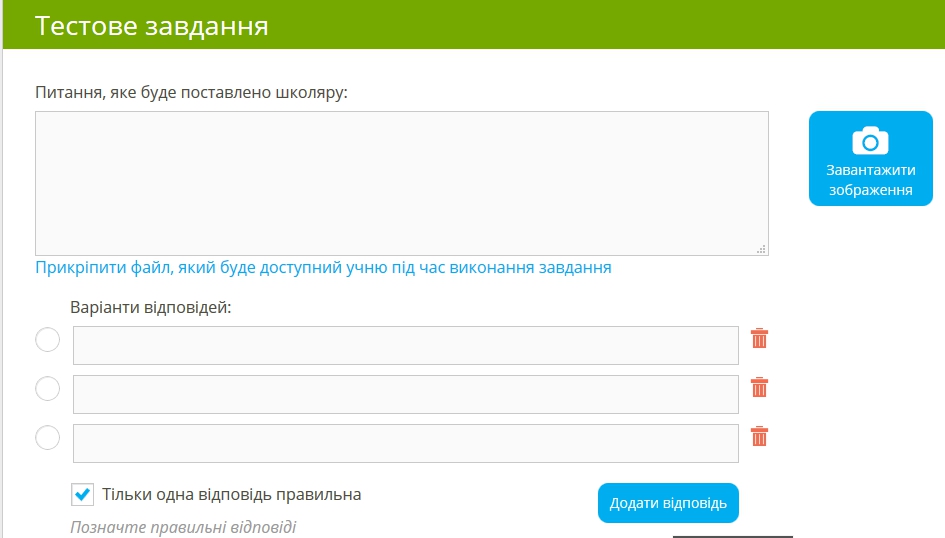Click the 'Позначте правильні відповіді' hint text
Viewport: 945px width, 538px height.
[x=183, y=527]
